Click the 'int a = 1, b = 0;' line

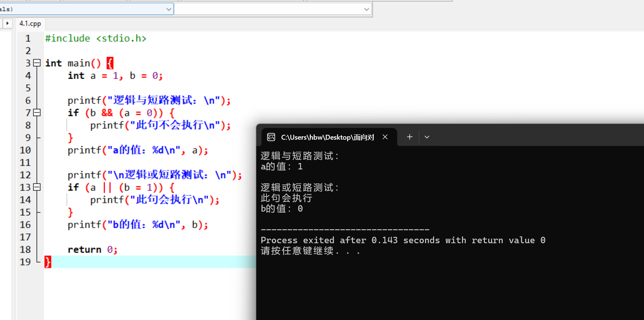[115, 76]
